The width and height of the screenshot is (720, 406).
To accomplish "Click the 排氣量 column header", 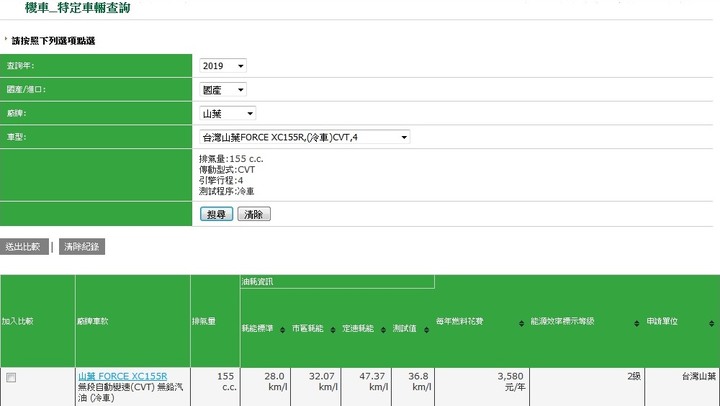I will point(215,321).
